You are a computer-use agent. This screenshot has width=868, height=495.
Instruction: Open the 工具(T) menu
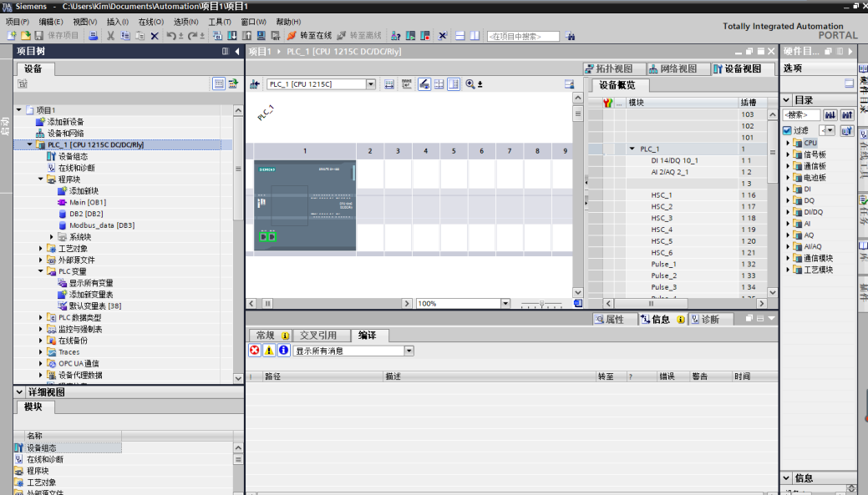219,22
